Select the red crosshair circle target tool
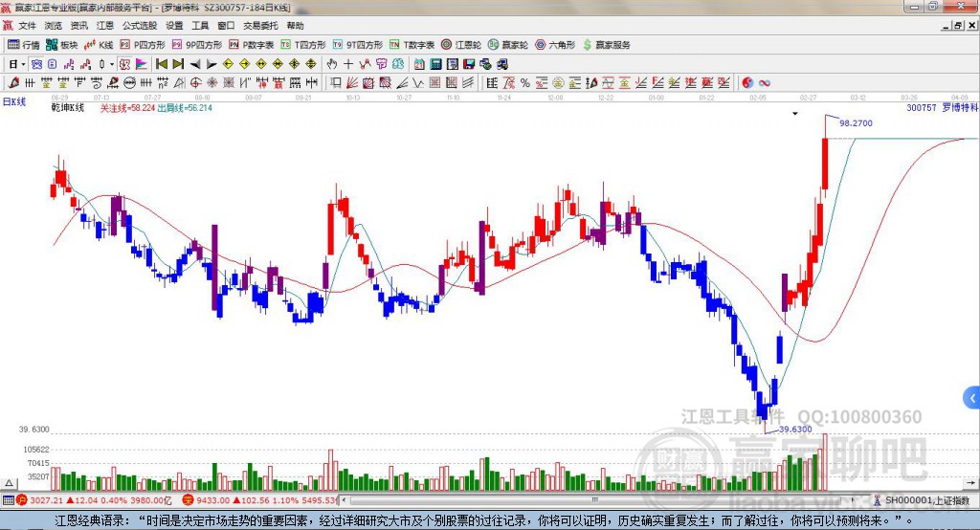 [195, 82]
